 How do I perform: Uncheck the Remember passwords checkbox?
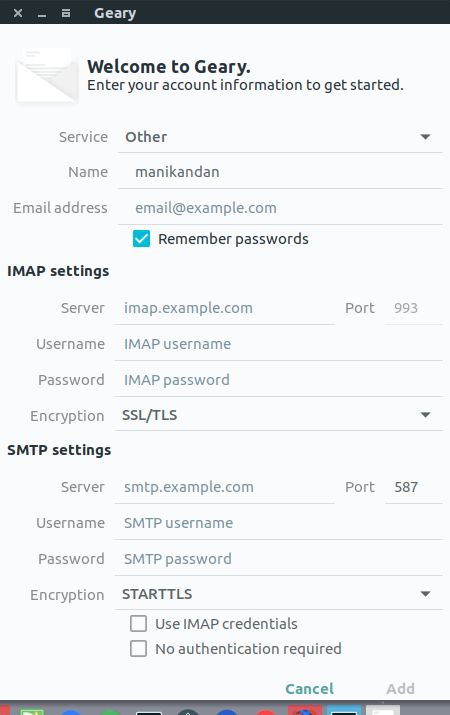141,238
